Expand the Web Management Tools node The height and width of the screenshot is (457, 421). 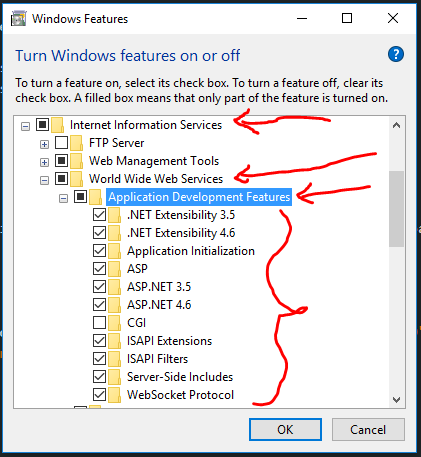click(x=44, y=162)
